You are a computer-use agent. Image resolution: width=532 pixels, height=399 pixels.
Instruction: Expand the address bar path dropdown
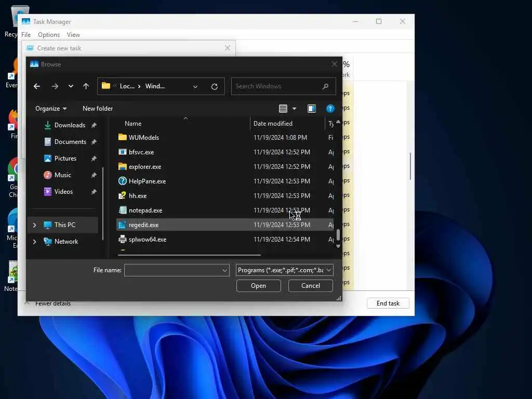click(x=195, y=87)
